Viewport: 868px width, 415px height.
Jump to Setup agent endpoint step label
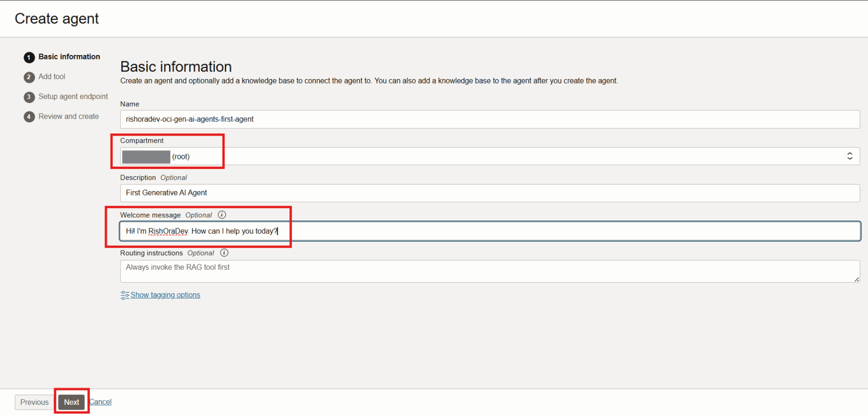(73, 97)
